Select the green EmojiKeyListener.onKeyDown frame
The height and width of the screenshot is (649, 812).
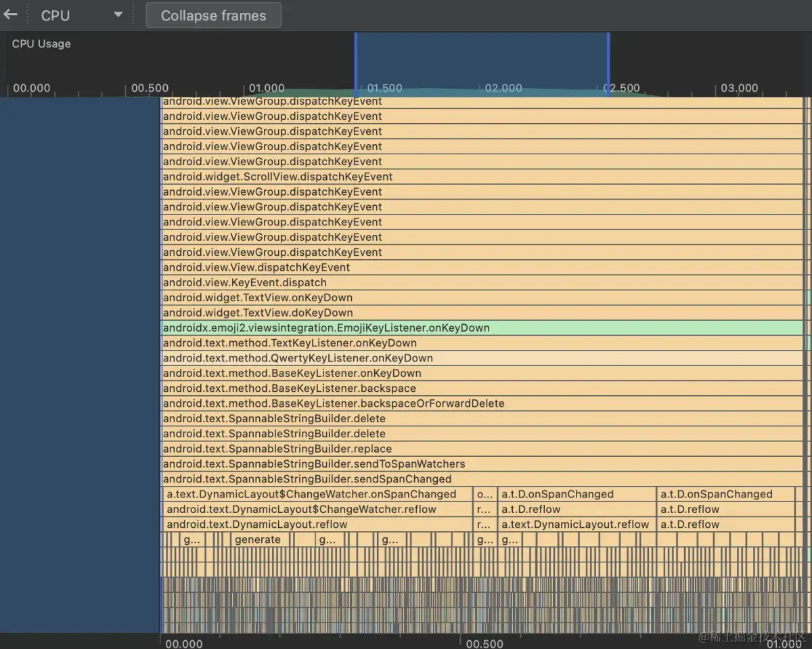[482, 328]
